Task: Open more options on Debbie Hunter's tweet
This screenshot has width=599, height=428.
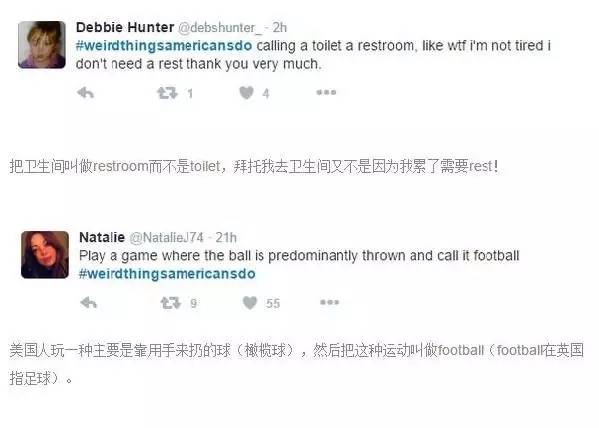Action: (326, 92)
